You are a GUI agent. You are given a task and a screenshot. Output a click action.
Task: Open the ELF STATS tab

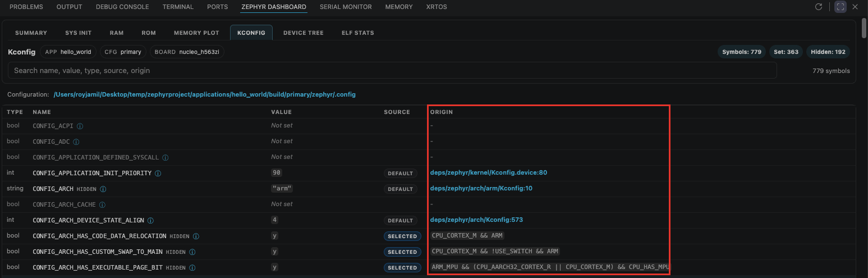tap(358, 33)
